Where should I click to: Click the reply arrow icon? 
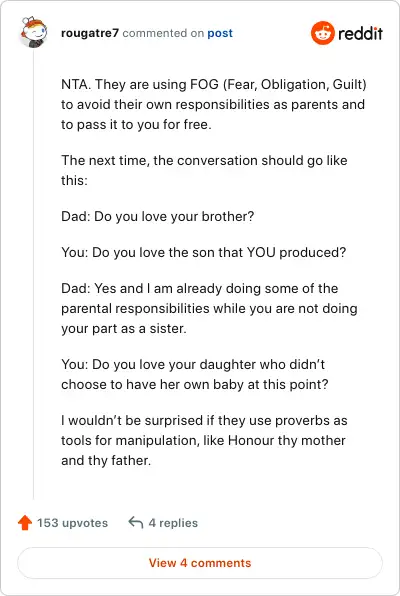(136, 522)
